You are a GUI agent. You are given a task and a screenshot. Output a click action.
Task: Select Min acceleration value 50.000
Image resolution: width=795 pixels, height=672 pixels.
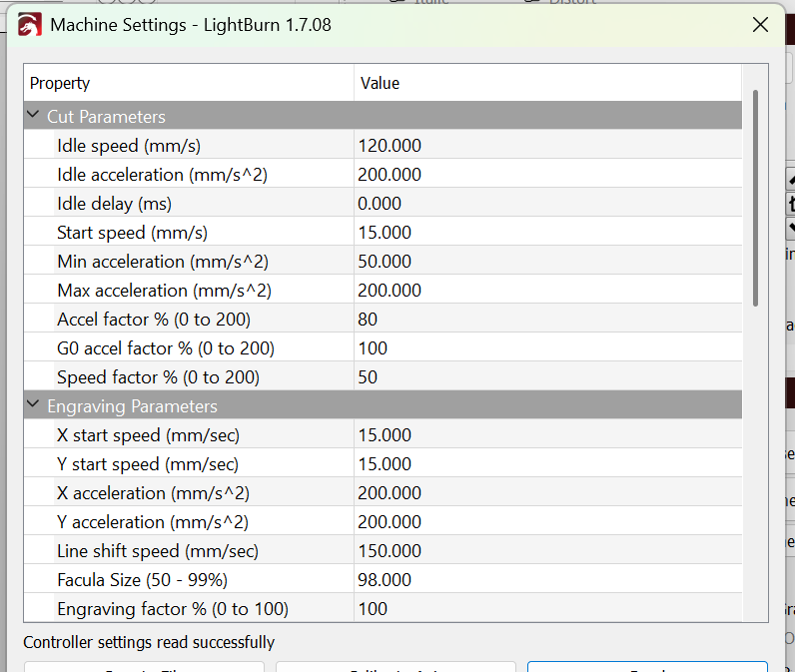(x=385, y=261)
